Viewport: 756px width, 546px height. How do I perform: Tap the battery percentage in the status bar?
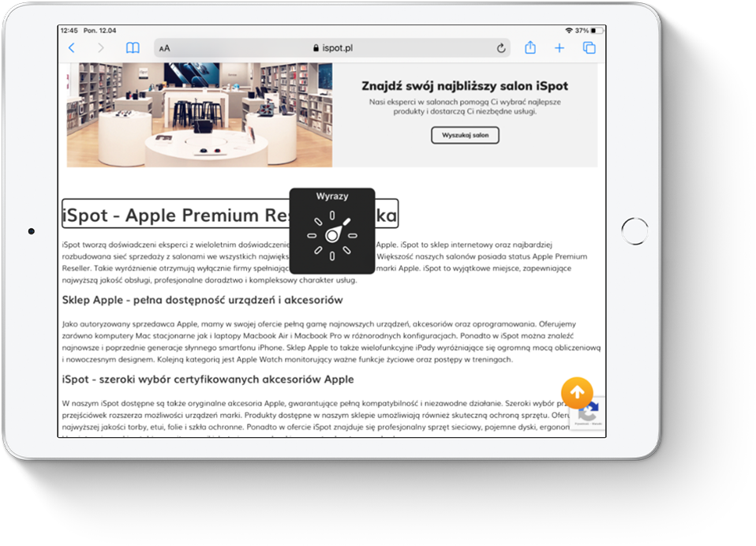coord(582,30)
